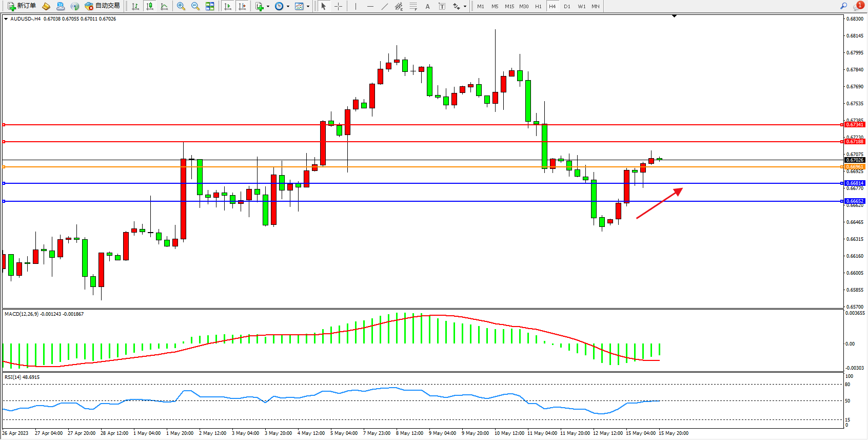Open the chart templates dropdown arrow
This screenshot has height=440, width=868.
click(308, 7)
